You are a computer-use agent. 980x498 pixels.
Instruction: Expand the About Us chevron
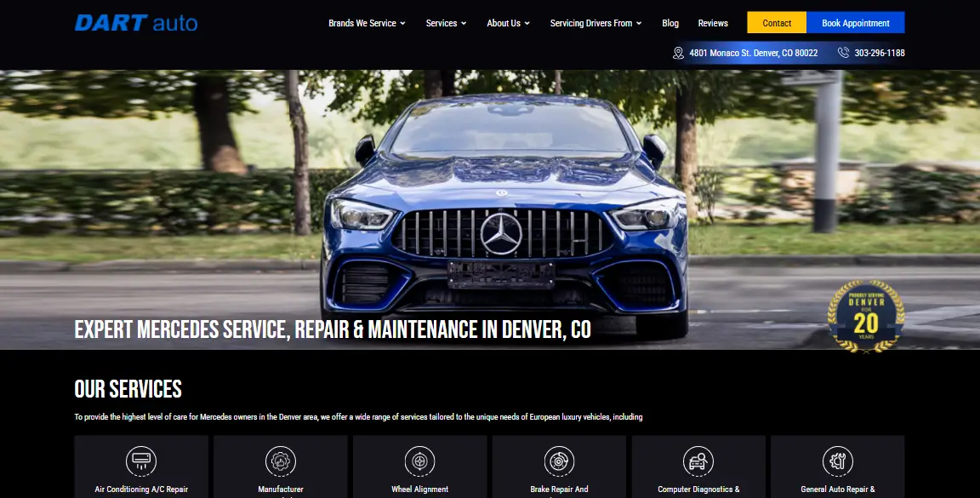[527, 23]
